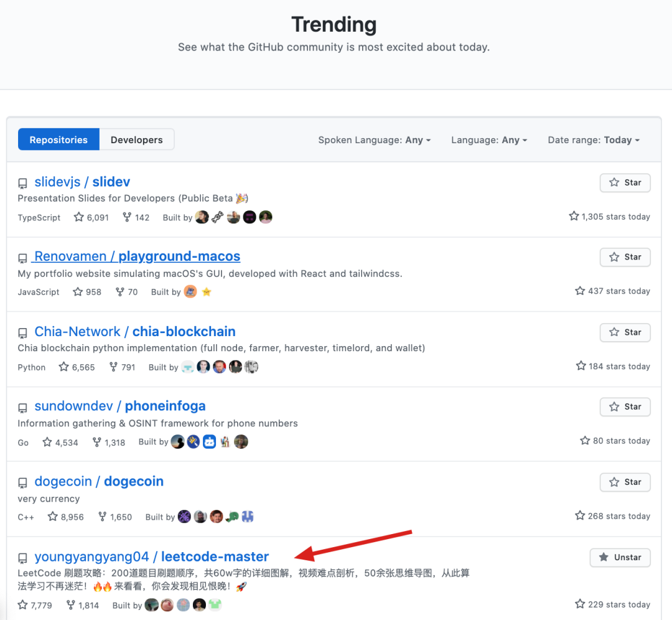This screenshot has height=620, width=672.
Task: Open Renovamen / playground-macos repository
Action: coord(137,256)
